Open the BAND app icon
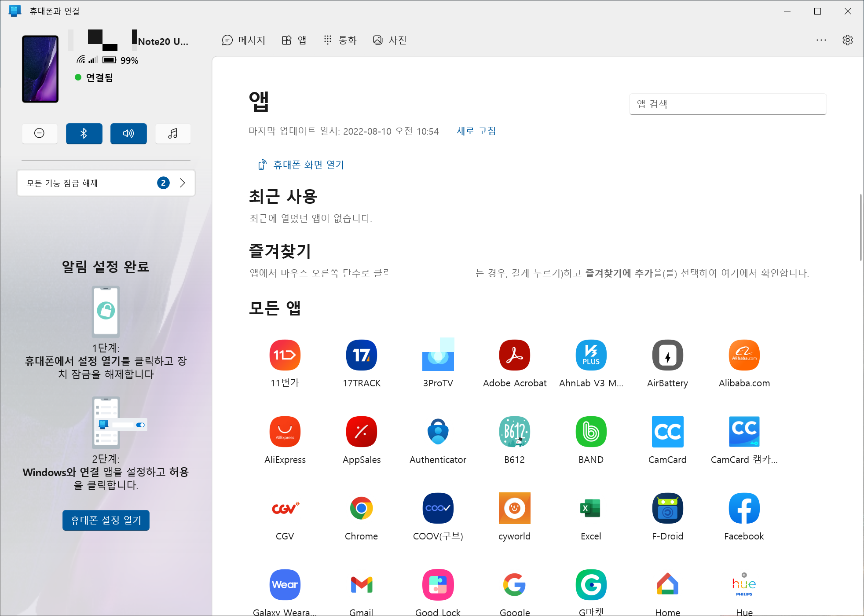Screen dimensions: 864x616 (x=591, y=432)
